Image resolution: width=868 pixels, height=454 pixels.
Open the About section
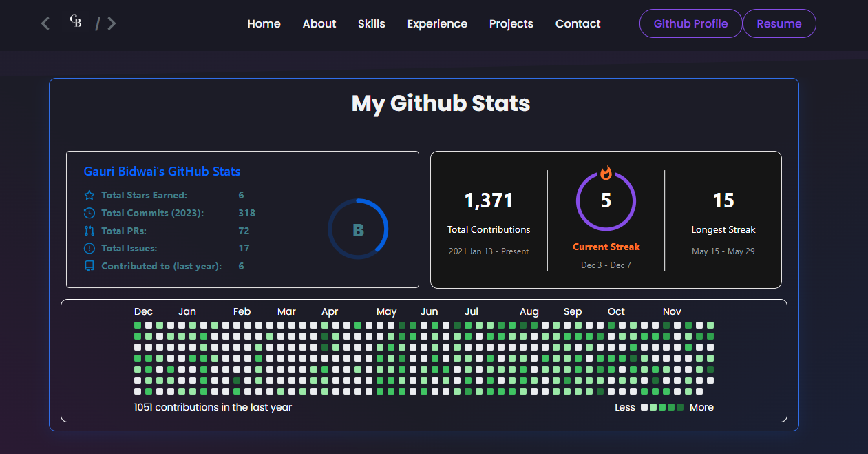click(x=319, y=23)
